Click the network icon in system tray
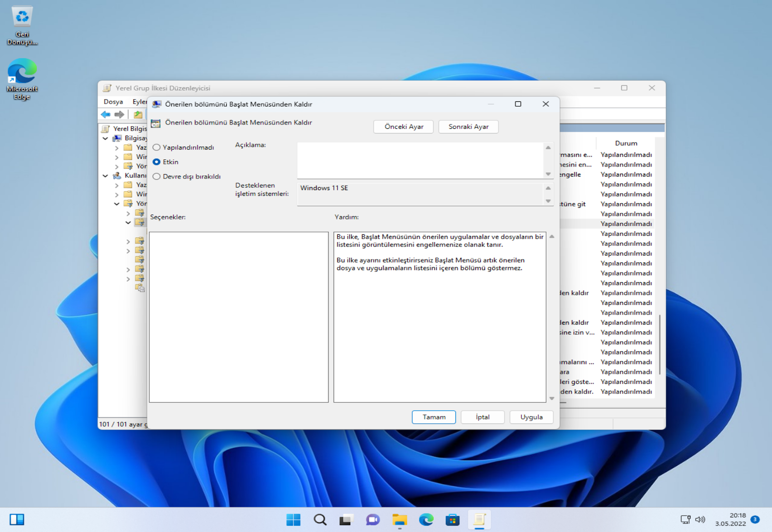The image size is (772, 532). click(x=685, y=519)
